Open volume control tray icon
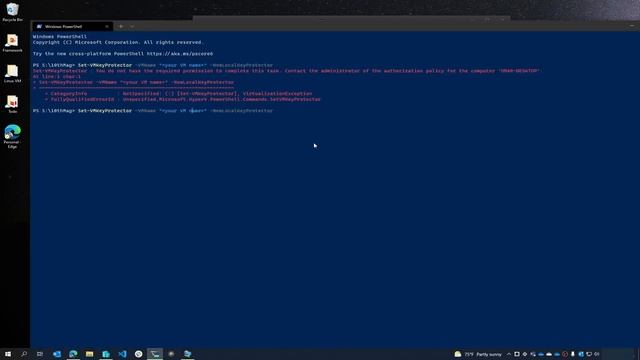Image resolution: width=640 pixels, height=360 pixels. [x=597, y=354]
